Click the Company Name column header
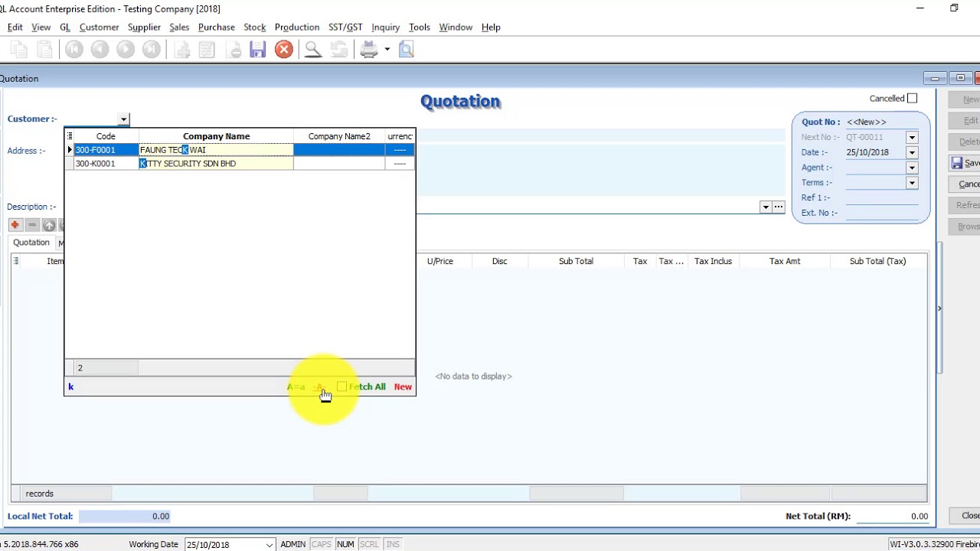The height and width of the screenshot is (551, 980). coord(216,136)
